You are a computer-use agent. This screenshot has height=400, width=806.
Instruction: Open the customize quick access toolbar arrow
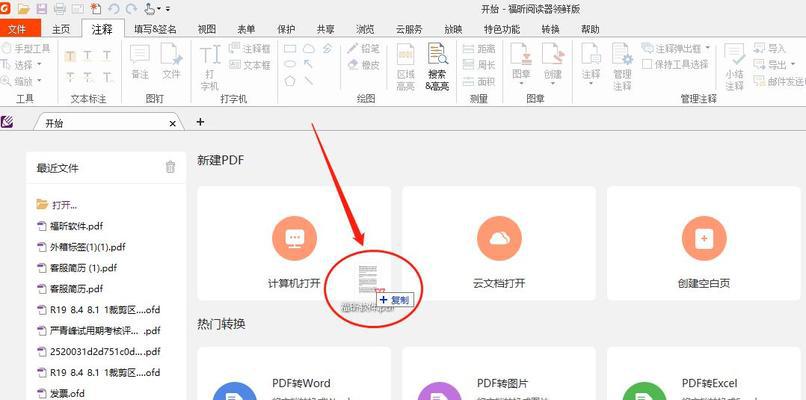tap(168, 9)
